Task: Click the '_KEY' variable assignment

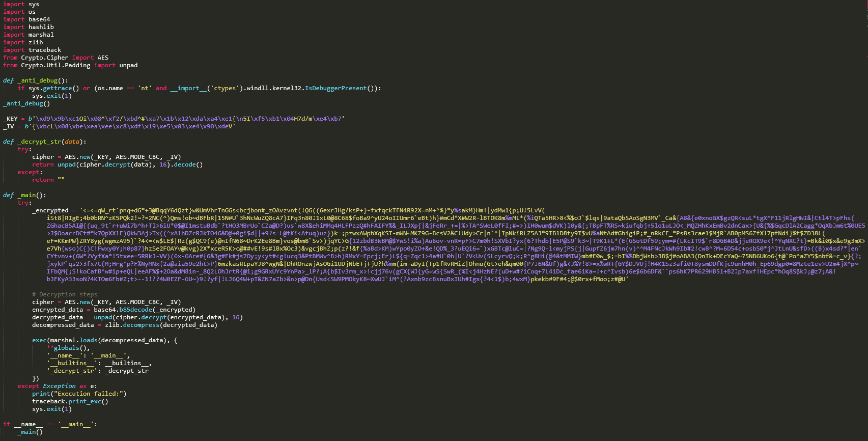Action: click(11, 119)
